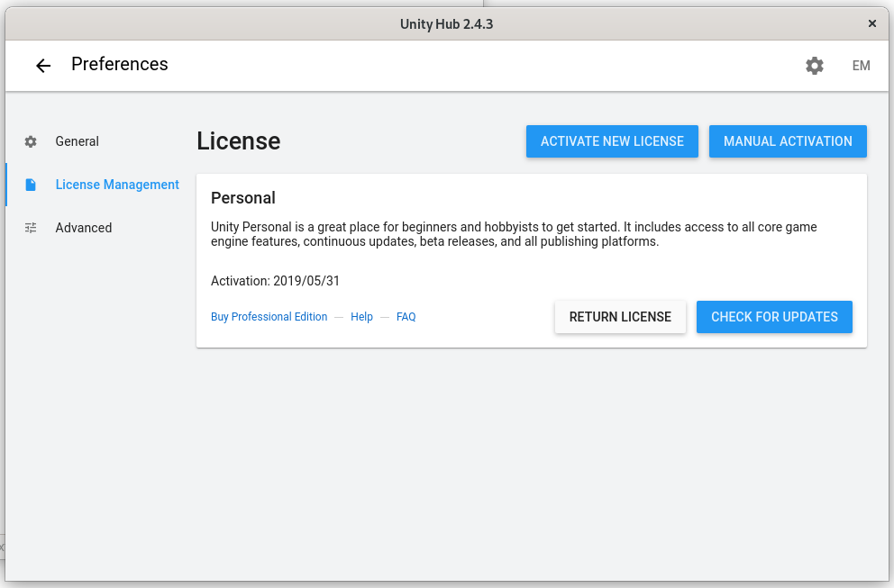
Task: Click Check for Updates button
Action: (x=774, y=317)
